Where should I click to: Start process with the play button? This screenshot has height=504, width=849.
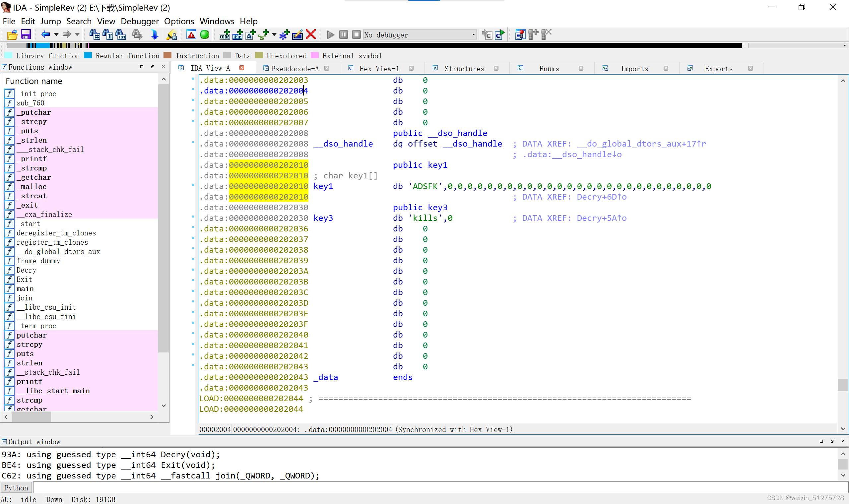point(330,34)
